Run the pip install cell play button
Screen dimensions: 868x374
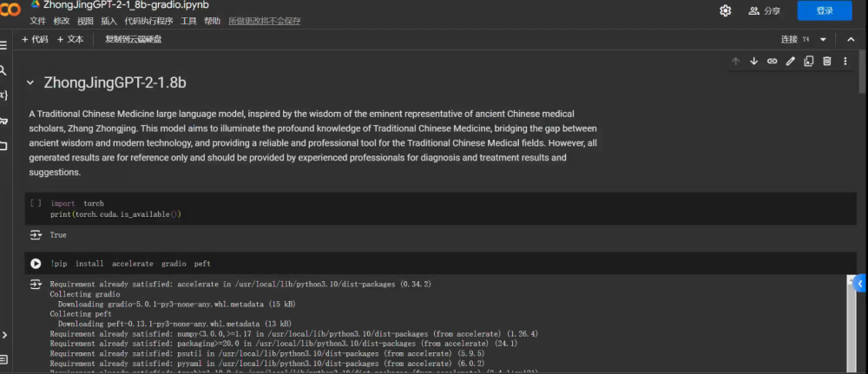[36, 264]
